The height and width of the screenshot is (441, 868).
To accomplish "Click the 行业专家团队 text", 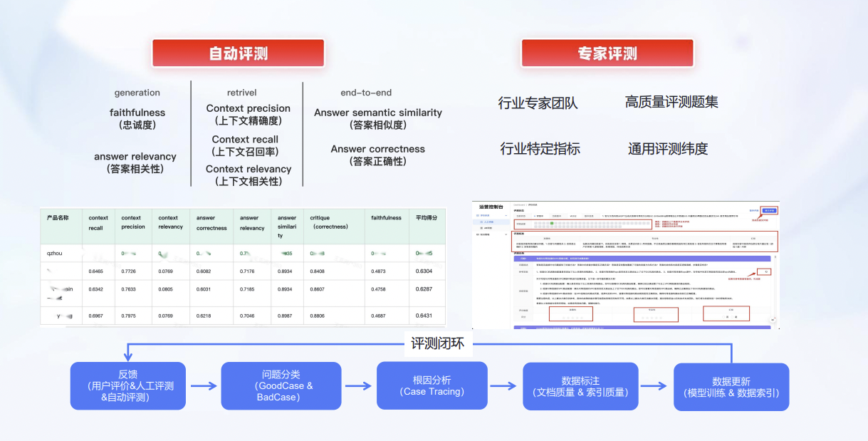I will [x=538, y=103].
